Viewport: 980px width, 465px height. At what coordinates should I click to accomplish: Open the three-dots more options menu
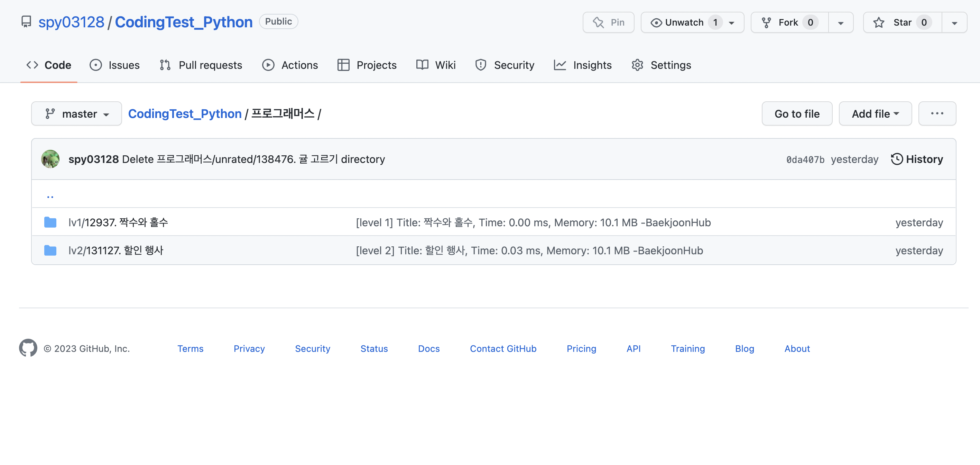click(x=937, y=113)
